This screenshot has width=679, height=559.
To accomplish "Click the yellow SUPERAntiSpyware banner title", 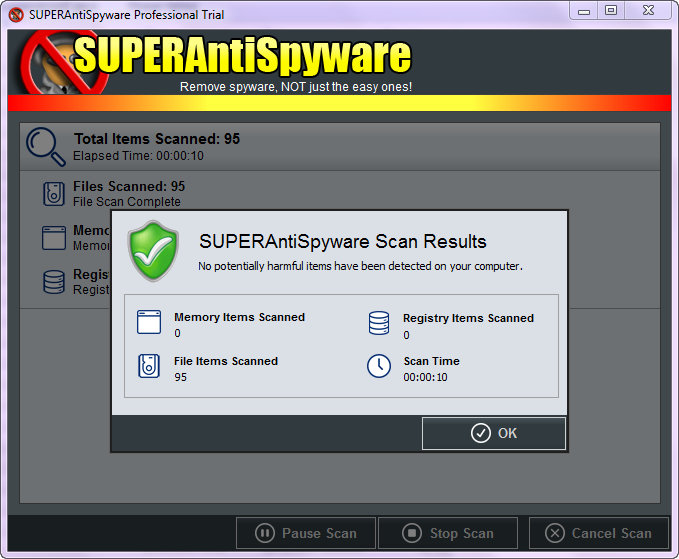I will coord(242,55).
